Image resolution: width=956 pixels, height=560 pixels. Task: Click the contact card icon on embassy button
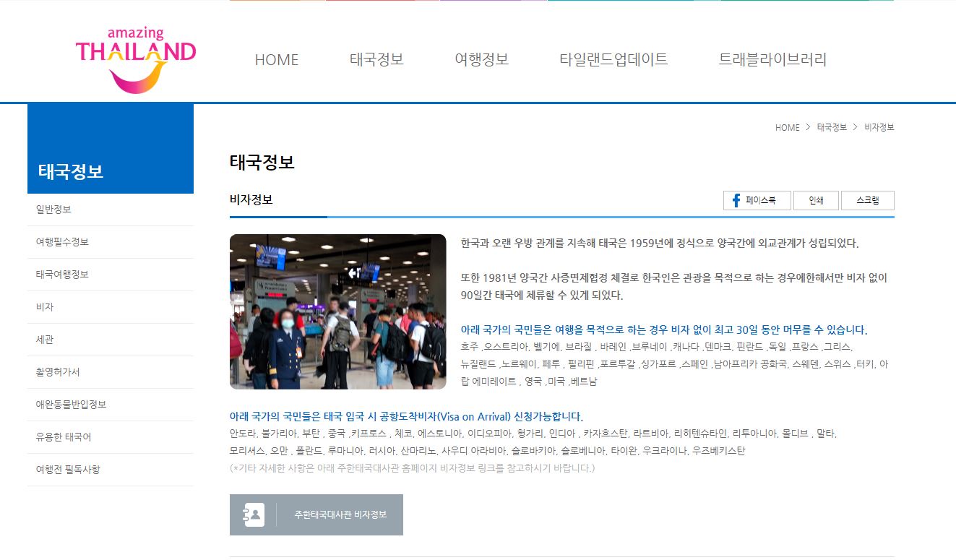254,514
